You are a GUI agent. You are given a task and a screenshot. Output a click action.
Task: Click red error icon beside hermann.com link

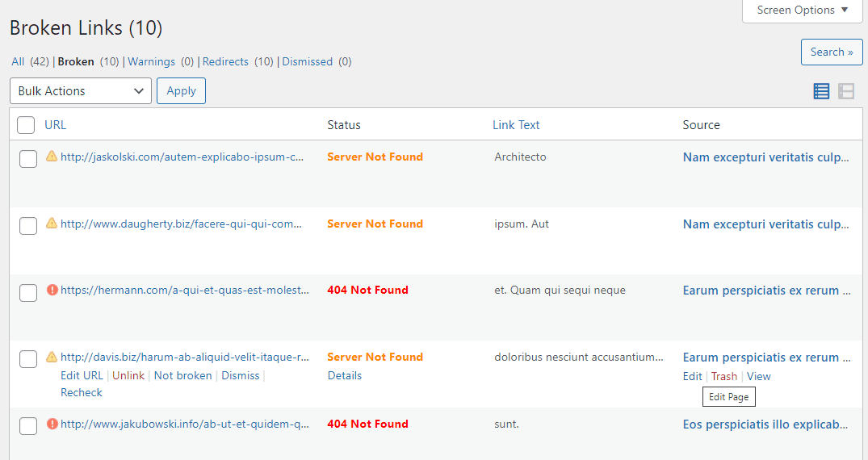[x=52, y=290]
